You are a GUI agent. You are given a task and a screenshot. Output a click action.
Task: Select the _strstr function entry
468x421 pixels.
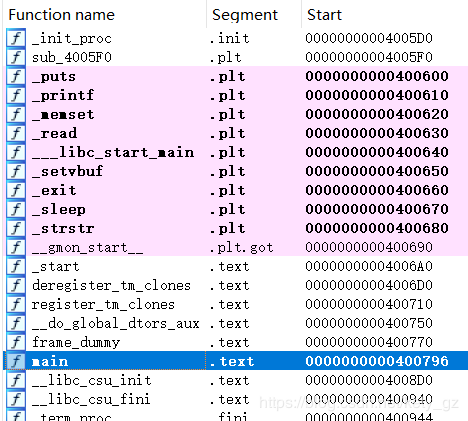click(235, 228)
